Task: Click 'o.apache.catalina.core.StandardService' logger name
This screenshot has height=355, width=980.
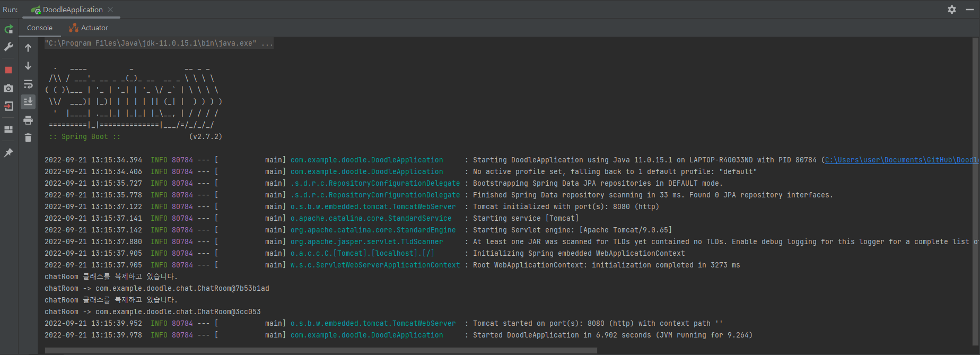Action: (371, 218)
